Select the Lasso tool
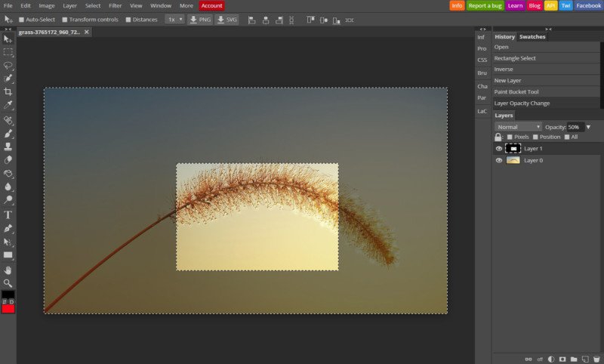The image size is (604, 364). click(8, 66)
